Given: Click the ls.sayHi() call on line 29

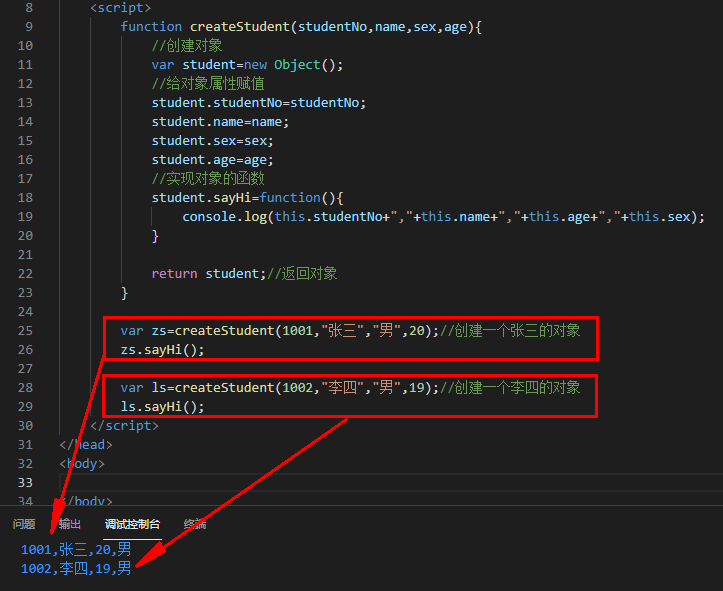Looking at the screenshot, I should 162,406.
